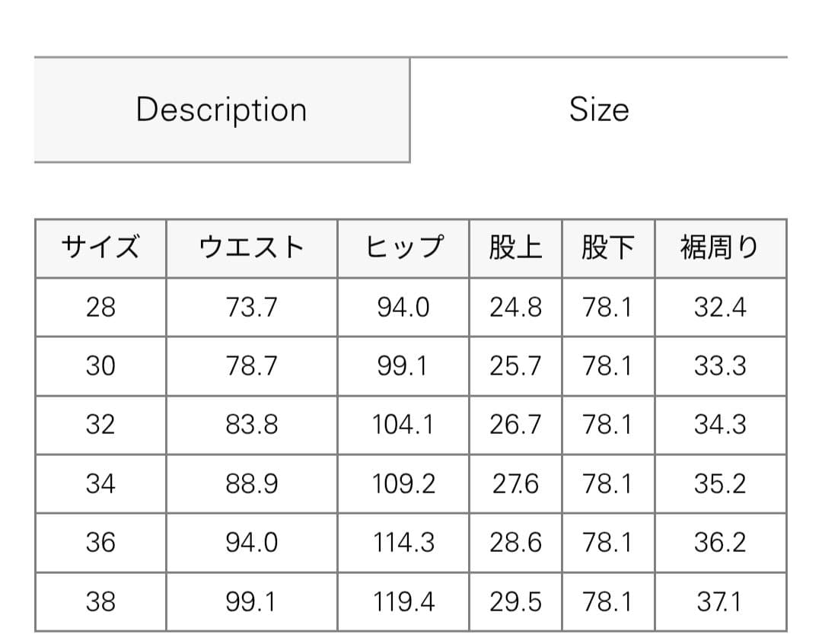
Task: Select size 36 row label
Action: (x=100, y=543)
